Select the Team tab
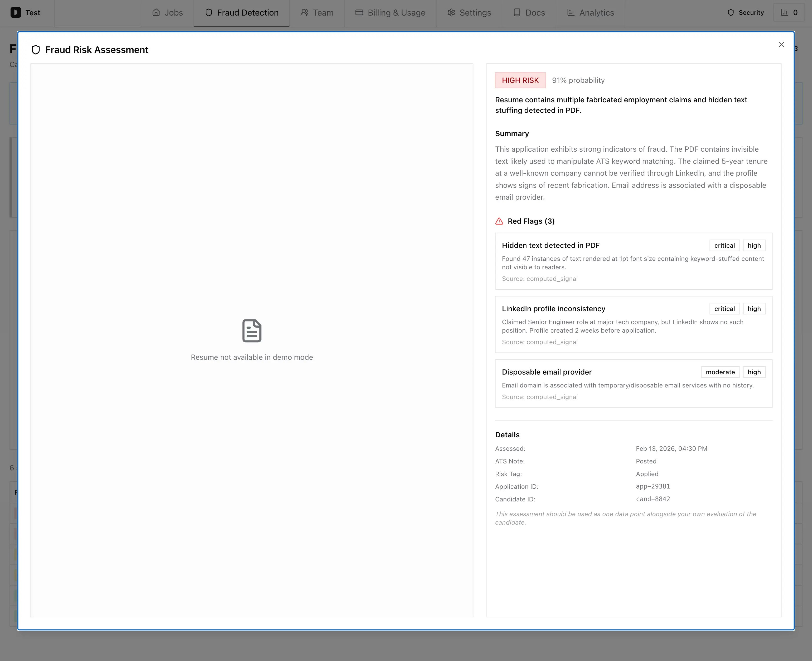Image resolution: width=812 pixels, height=661 pixels. 317,12
